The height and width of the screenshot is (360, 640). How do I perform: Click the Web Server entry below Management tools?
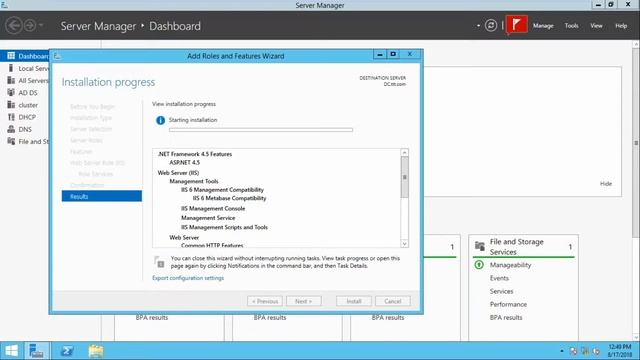point(184,238)
